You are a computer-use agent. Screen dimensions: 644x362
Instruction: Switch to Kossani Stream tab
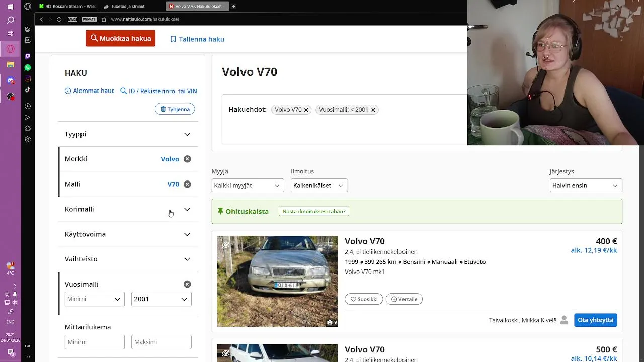pos(67,6)
